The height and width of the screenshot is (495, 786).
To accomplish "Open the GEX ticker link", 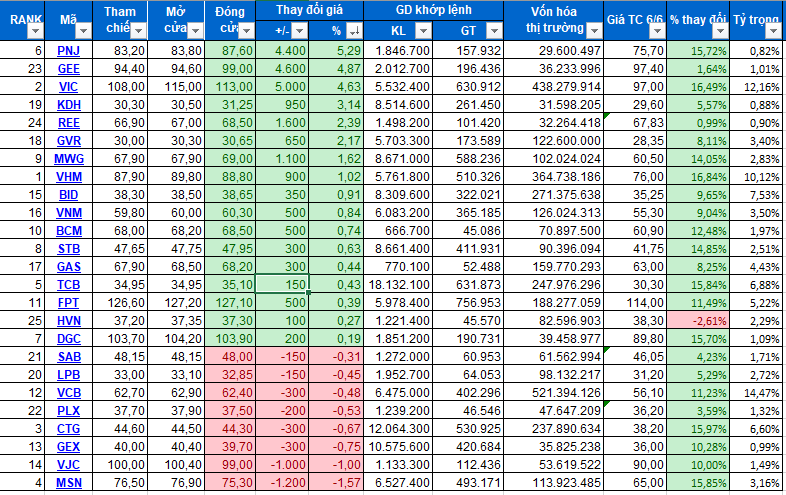I will [69, 448].
